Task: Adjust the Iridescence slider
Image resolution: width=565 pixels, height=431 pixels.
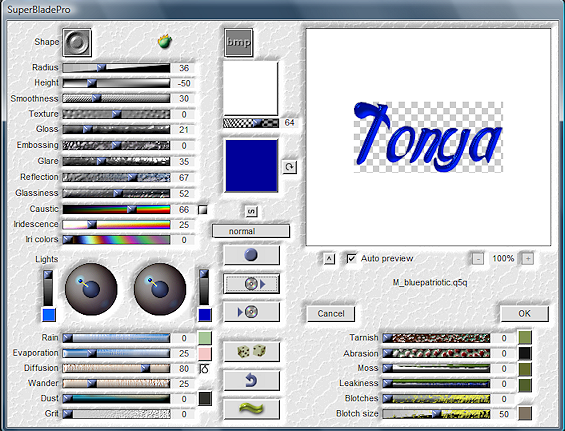Action: [116, 225]
